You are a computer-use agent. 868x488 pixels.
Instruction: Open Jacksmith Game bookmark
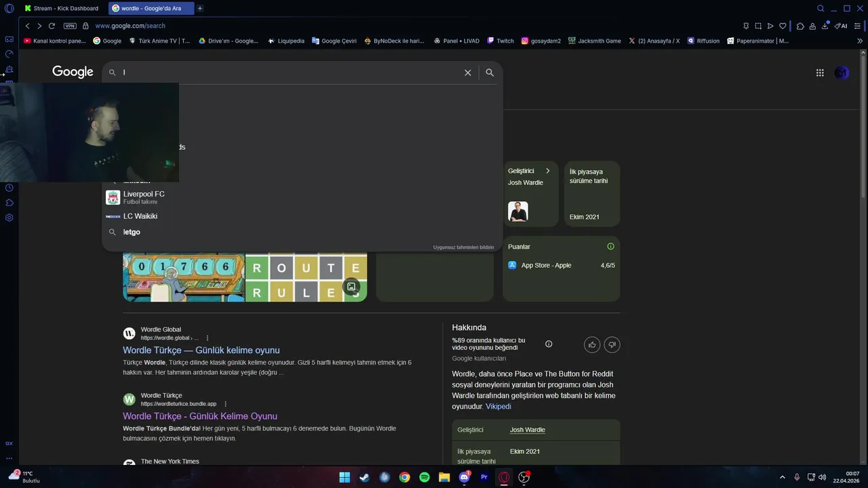[595, 41]
